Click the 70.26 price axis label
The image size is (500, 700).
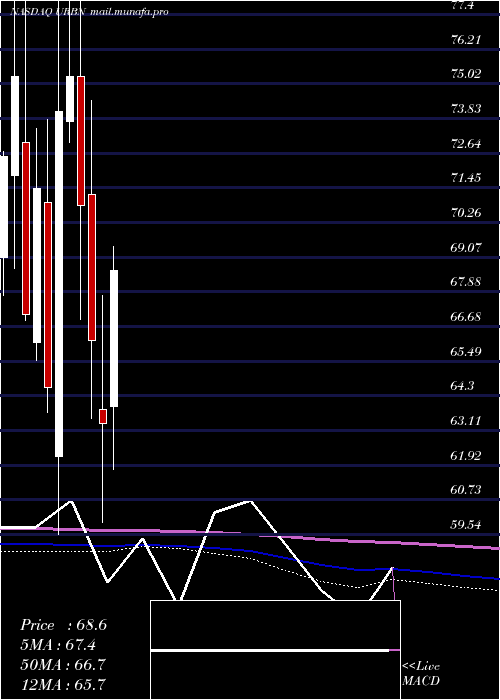click(466, 213)
